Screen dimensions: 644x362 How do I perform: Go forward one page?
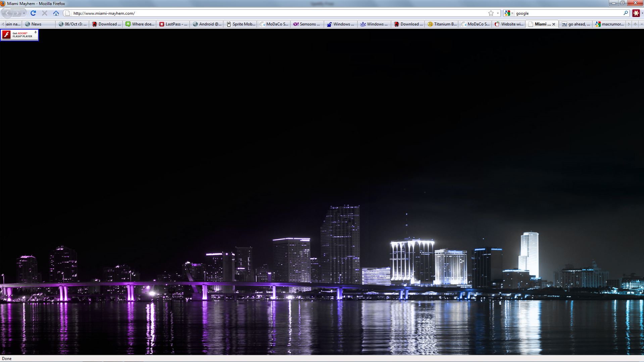point(17,13)
